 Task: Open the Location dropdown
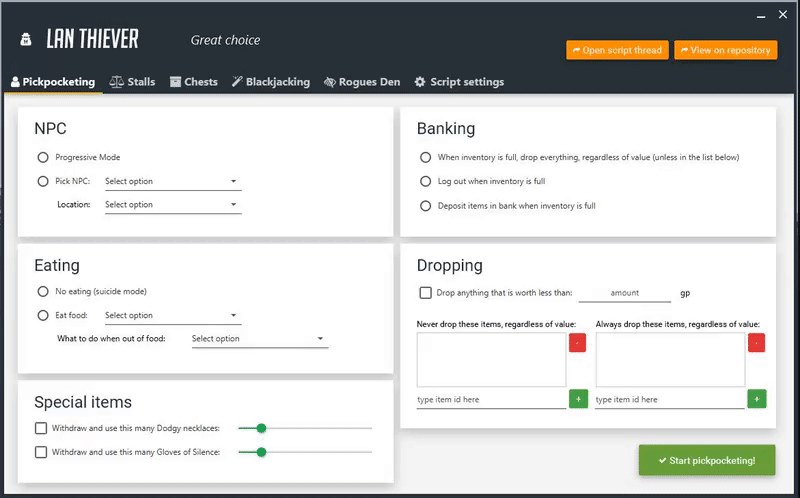point(173,205)
